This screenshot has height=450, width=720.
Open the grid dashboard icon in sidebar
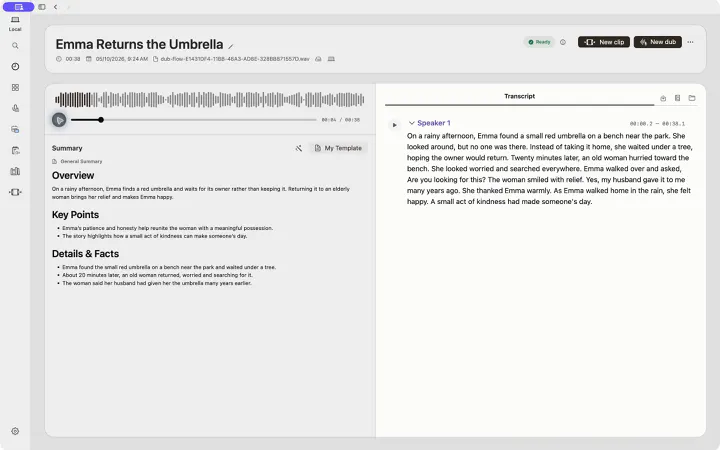[15, 87]
